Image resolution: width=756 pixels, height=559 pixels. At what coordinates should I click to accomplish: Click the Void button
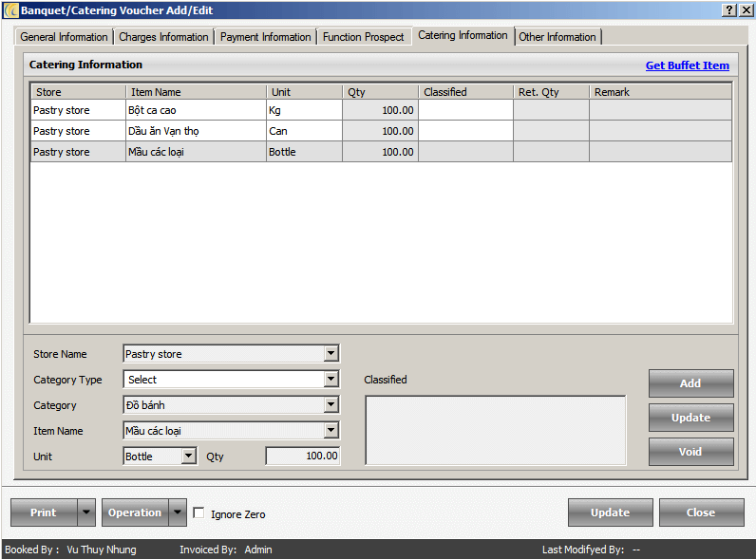pos(690,452)
